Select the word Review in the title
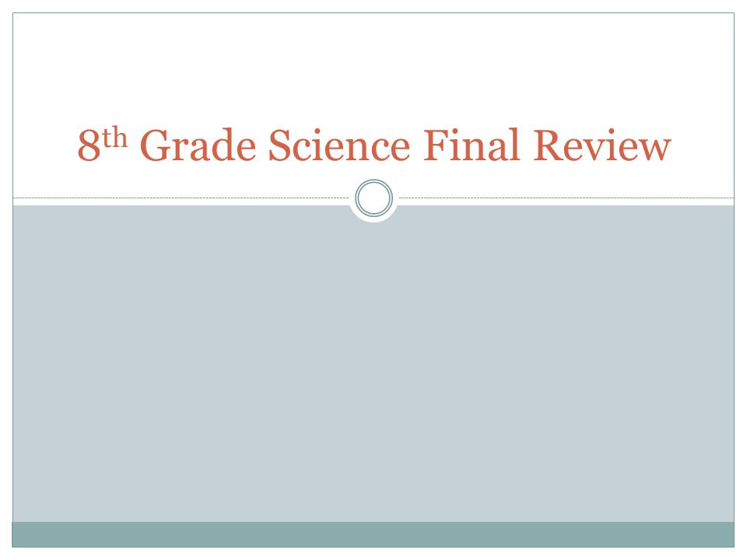Viewport: 747px width, 560px height. coord(602,145)
